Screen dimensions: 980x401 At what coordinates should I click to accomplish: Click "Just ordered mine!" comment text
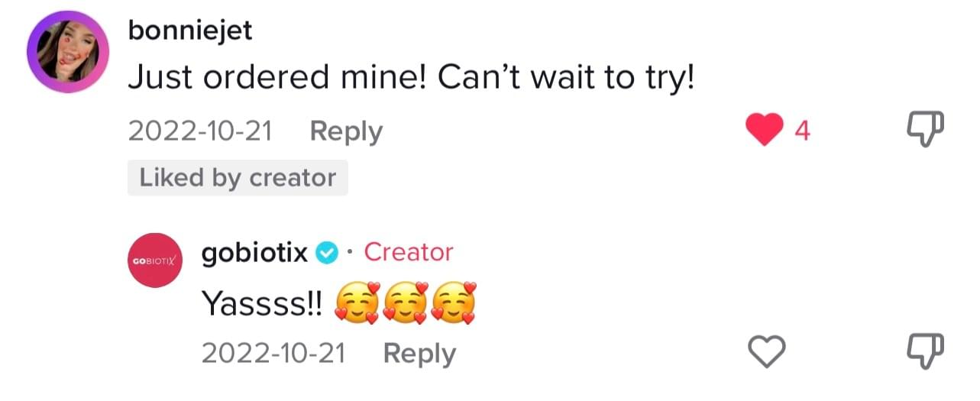coord(411,78)
